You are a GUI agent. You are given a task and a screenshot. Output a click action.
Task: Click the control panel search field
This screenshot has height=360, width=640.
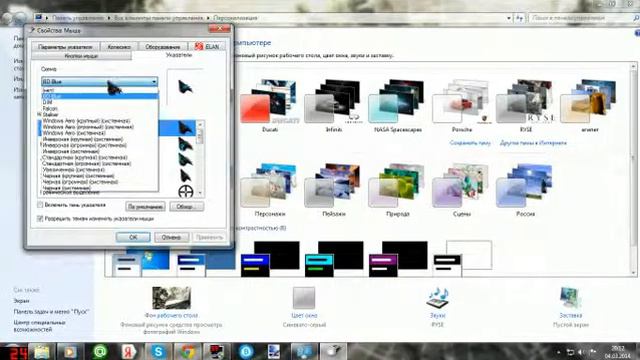point(580,18)
